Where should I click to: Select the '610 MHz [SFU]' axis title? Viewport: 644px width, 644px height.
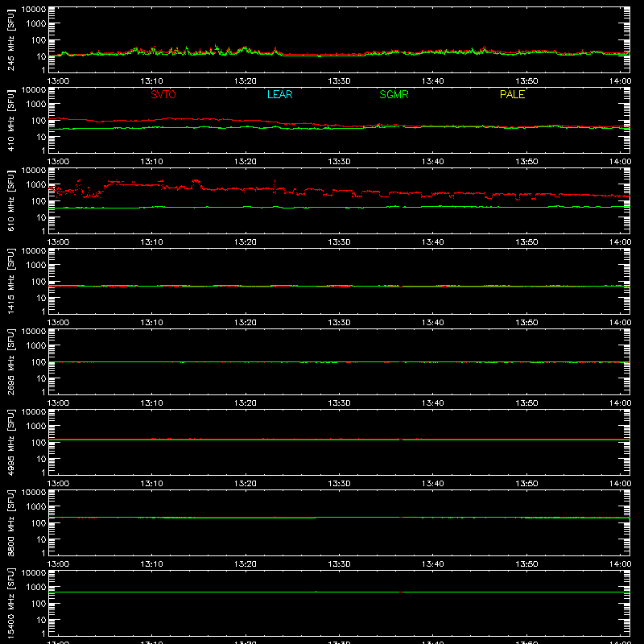[10, 201]
